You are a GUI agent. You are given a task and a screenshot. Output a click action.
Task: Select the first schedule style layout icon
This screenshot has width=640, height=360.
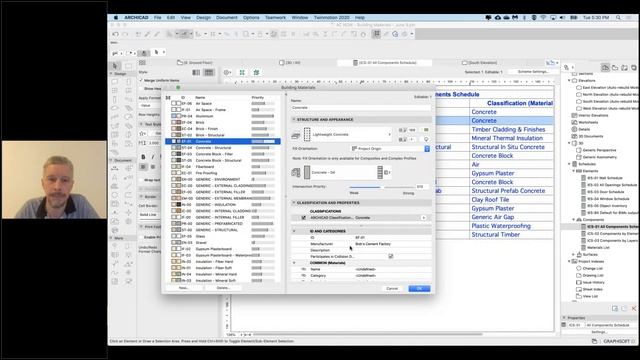[x=196, y=72]
